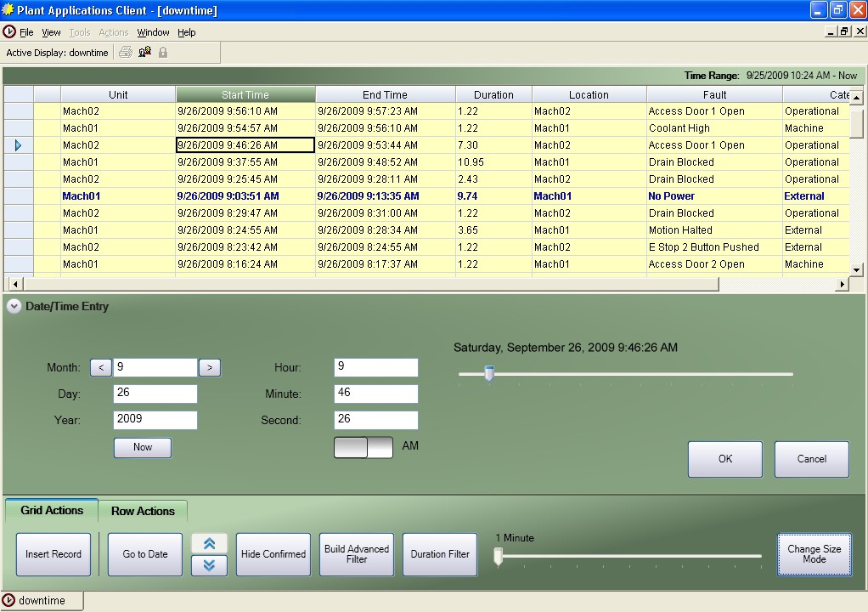Click the Change Size Mode button
Image resolution: width=868 pixels, height=612 pixels.
coord(814,554)
